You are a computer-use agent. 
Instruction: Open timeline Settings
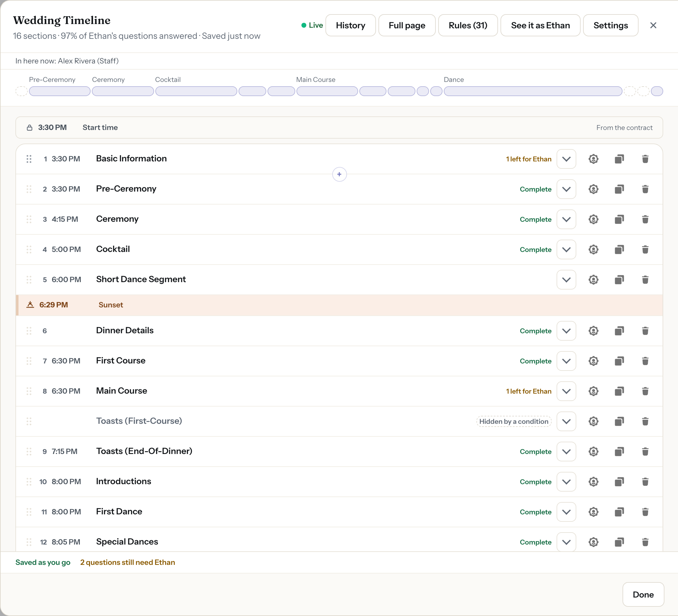coord(611,25)
